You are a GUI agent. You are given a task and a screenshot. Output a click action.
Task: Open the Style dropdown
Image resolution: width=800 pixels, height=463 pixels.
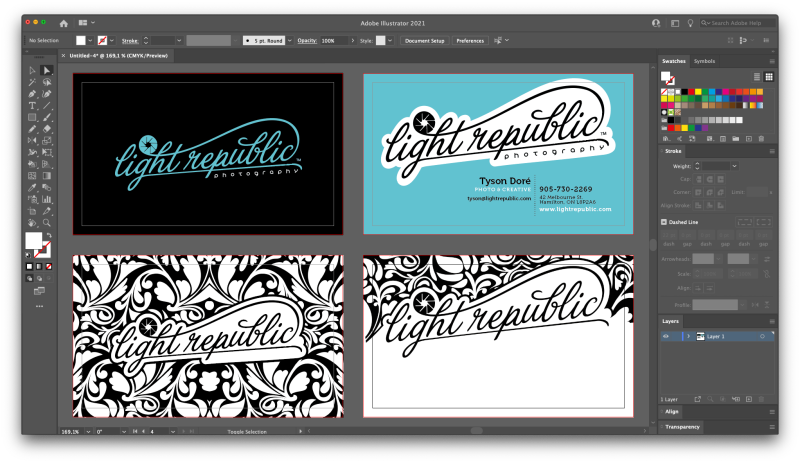tap(390, 40)
